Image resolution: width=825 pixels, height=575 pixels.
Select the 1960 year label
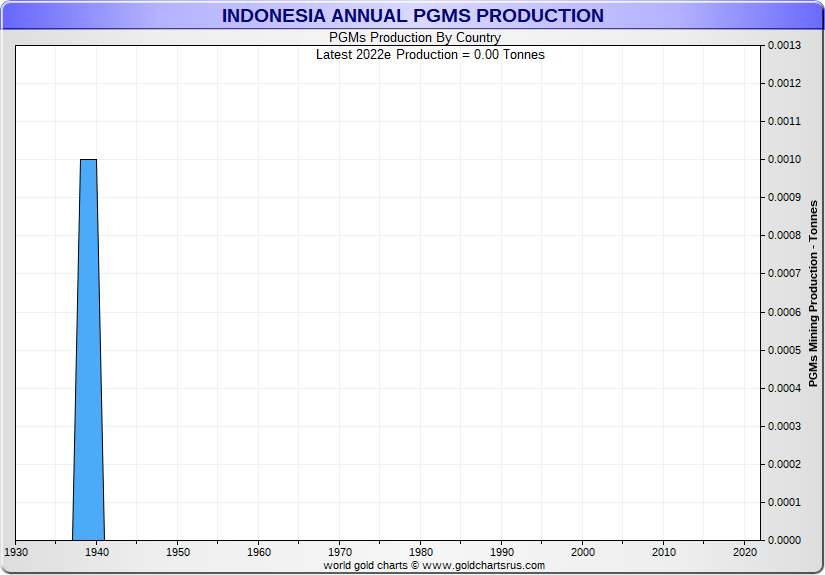[259, 552]
